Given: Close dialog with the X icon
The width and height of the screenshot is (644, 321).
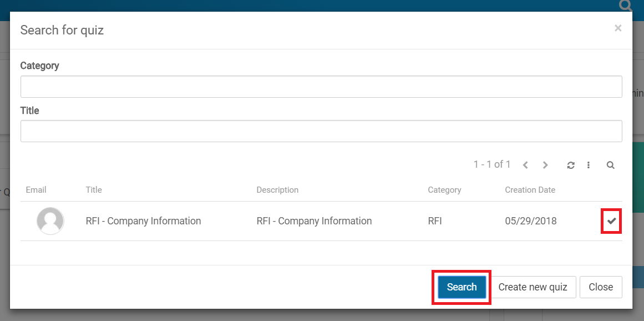Looking at the screenshot, I should click(x=618, y=28).
